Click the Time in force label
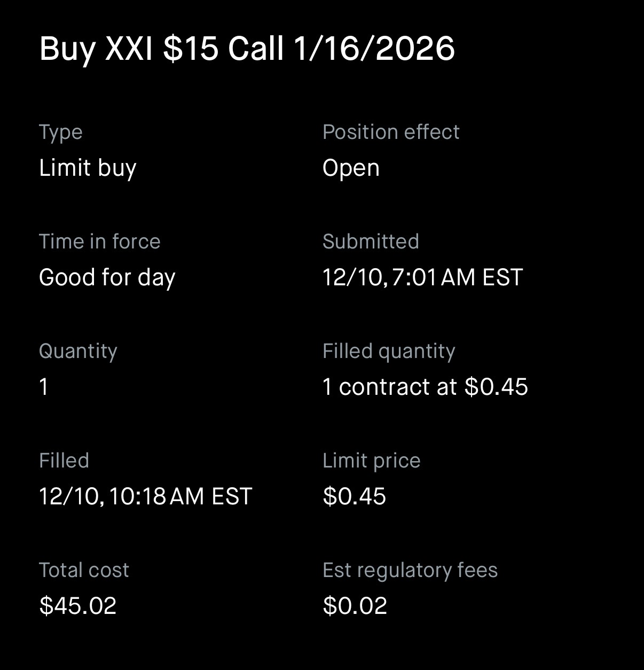 pos(99,241)
